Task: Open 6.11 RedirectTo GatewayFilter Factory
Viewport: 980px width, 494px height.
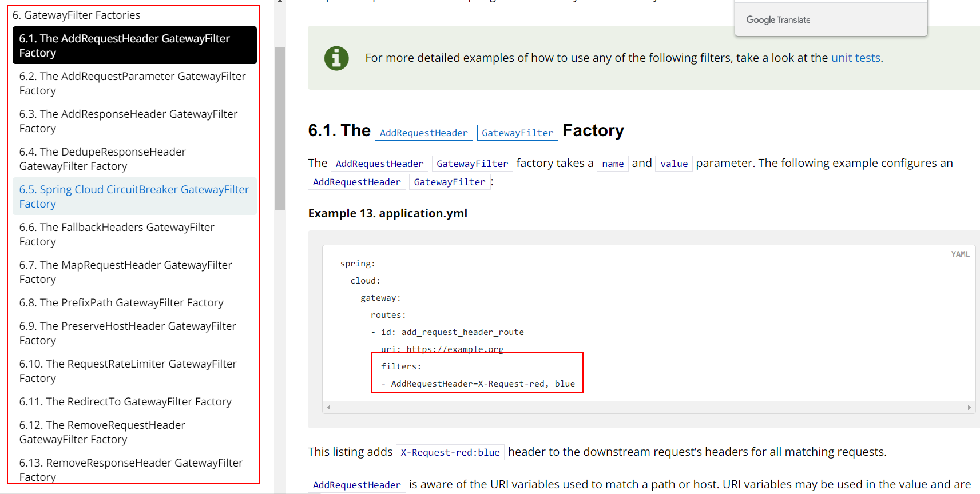Action: pos(134,401)
